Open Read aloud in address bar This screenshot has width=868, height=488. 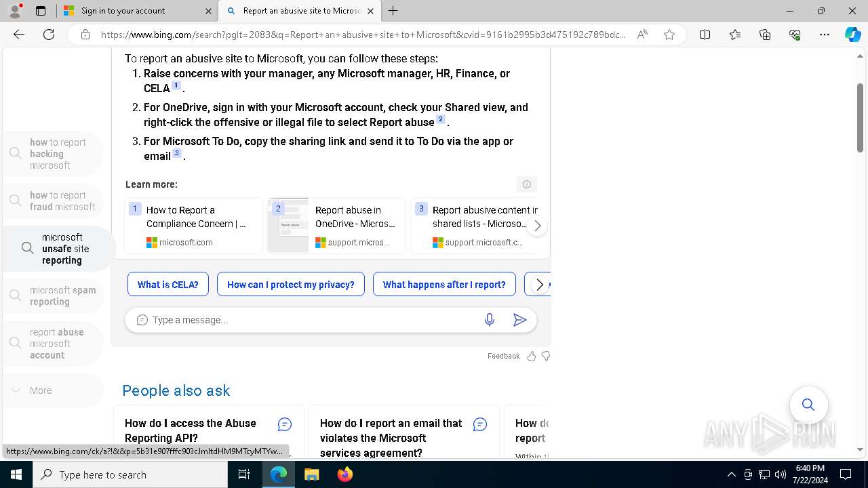click(x=642, y=35)
